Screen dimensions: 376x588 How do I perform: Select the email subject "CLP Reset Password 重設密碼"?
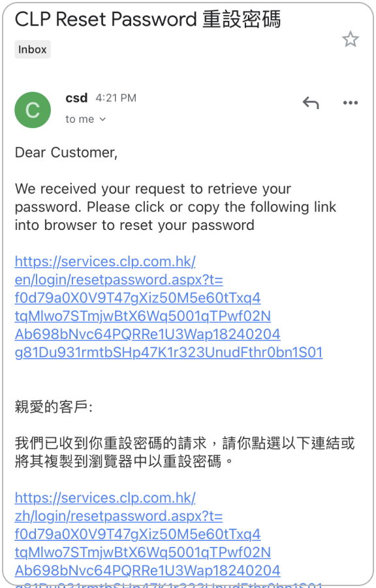coord(148,19)
